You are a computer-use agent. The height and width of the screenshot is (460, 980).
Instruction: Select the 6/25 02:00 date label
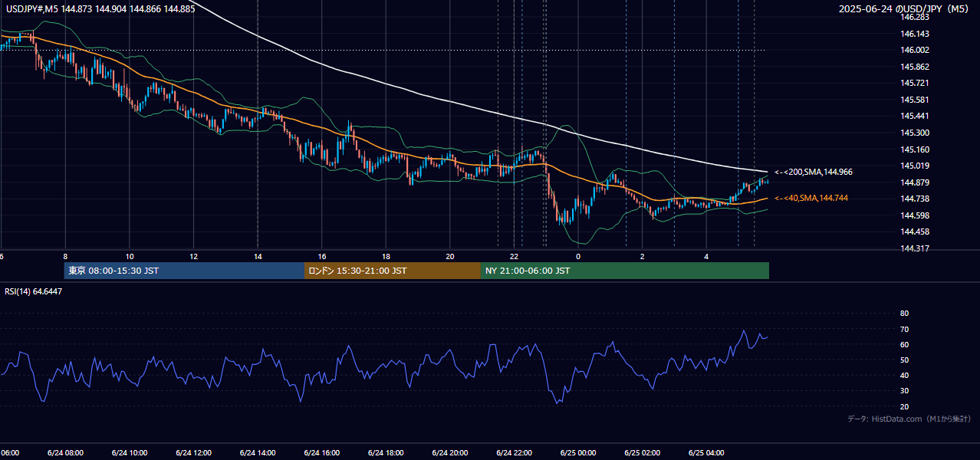[x=643, y=453]
